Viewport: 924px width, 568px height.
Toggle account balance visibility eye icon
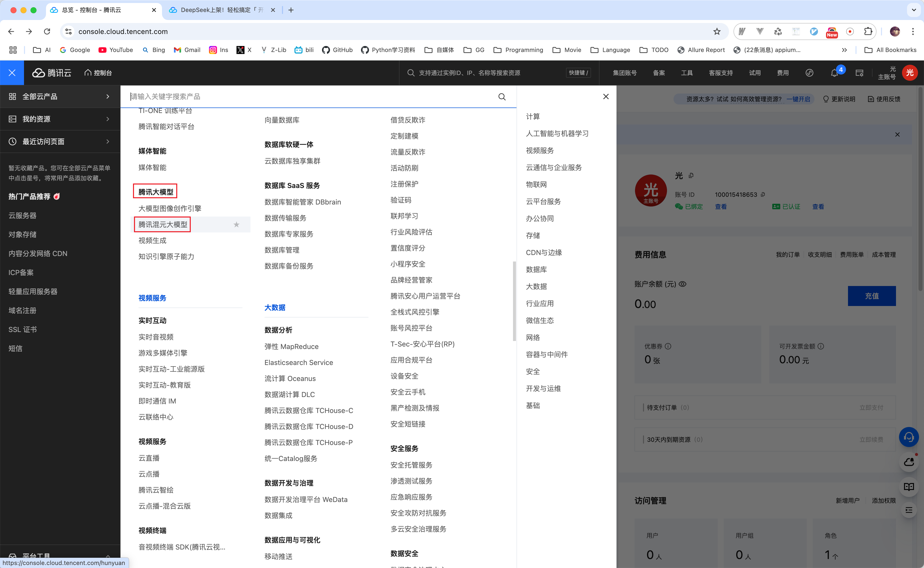(683, 284)
